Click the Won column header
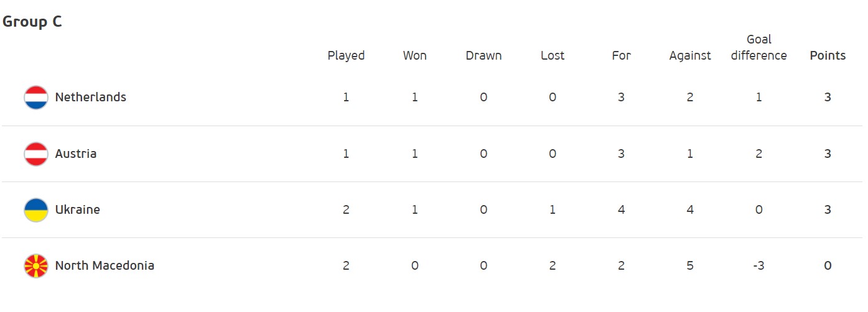 [415, 55]
